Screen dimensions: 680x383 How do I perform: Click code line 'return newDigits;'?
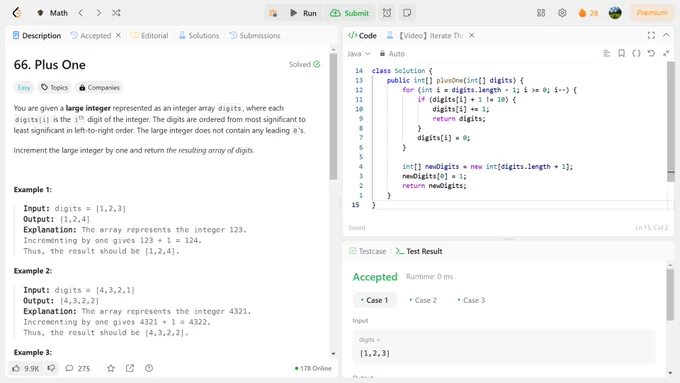434,186
